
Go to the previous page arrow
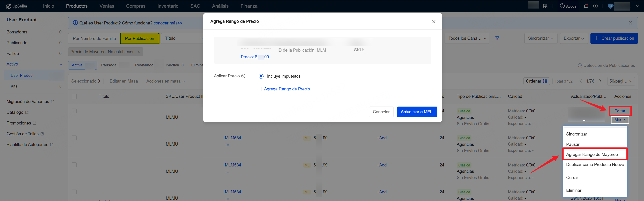coord(581,81)
